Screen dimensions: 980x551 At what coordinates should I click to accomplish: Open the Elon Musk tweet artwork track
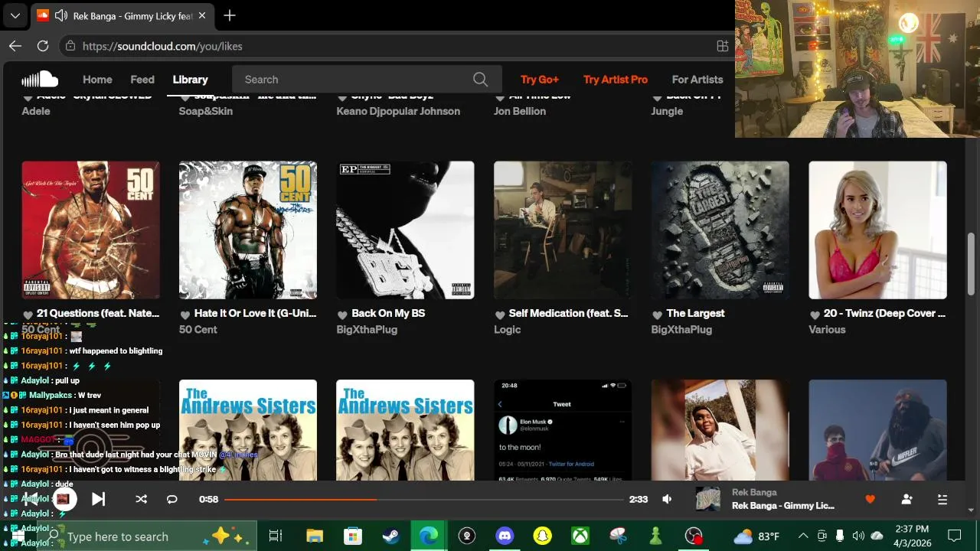(x=563, y=430)
